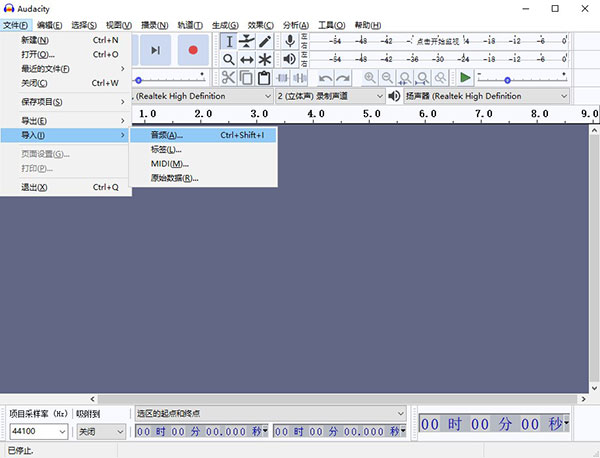
Task: Select the Draw pencil tool
Action: pyautogui.click(x=265, y=41)
